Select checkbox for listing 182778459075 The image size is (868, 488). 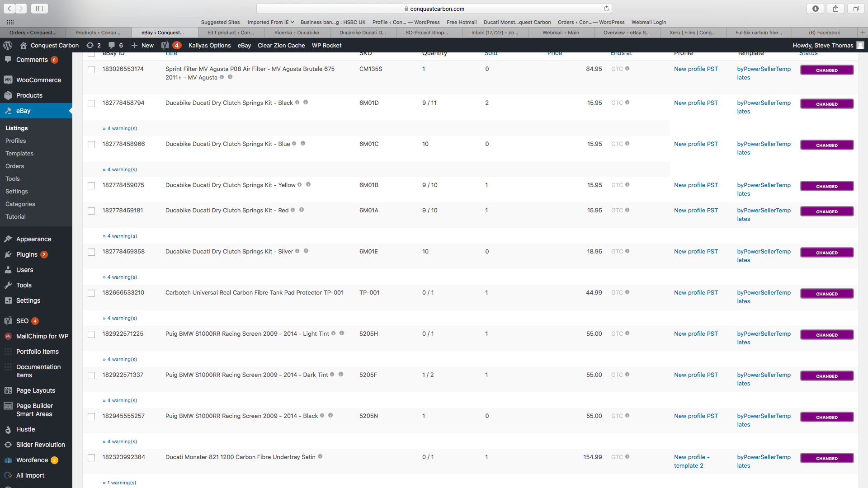pyautogui.click(x=91, y=186)
